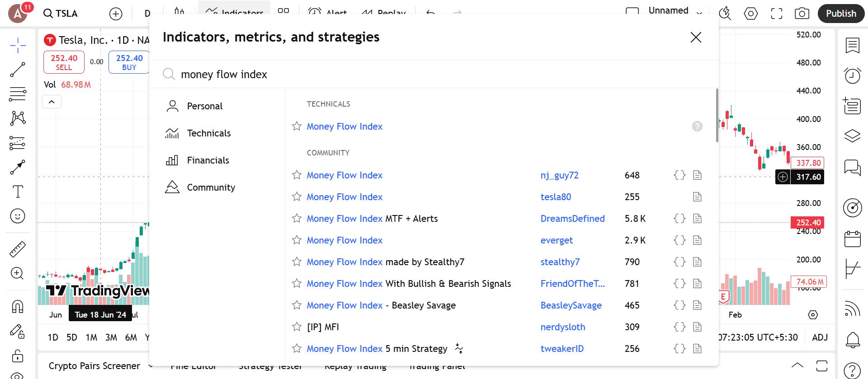Image resolution: width=868 pixels, height=379 pixels.
Task: Add Technicals Money Flow Index indicator
Action: [344, 126]
